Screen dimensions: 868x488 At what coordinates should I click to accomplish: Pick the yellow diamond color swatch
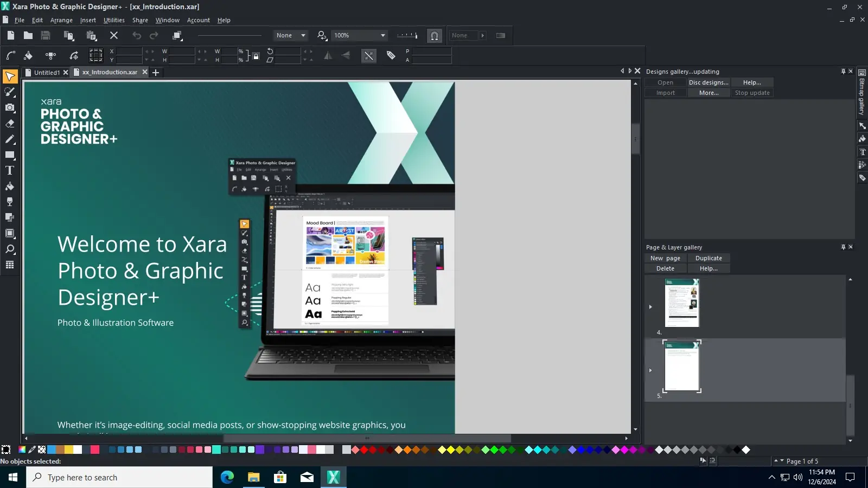click(x=451, y=450)
